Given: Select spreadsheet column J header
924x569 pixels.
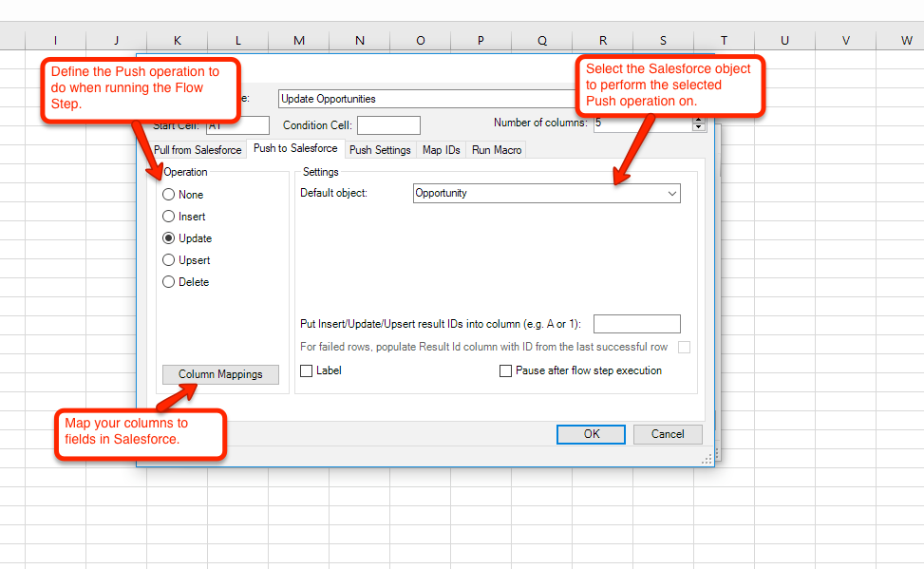Looking at the screenshot, I should pos(116,40).
